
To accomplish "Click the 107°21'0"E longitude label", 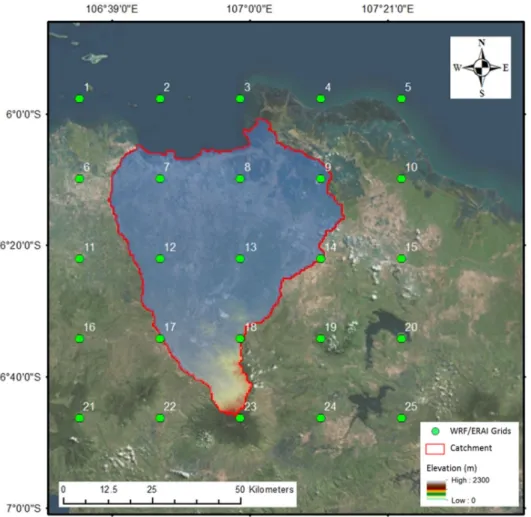I will pos(388,9).
